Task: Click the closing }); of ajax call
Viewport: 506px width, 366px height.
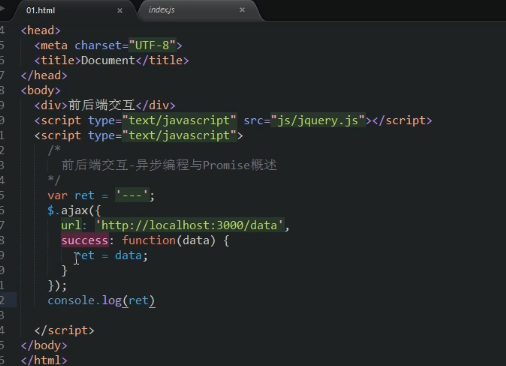Action: click(57, 286)
